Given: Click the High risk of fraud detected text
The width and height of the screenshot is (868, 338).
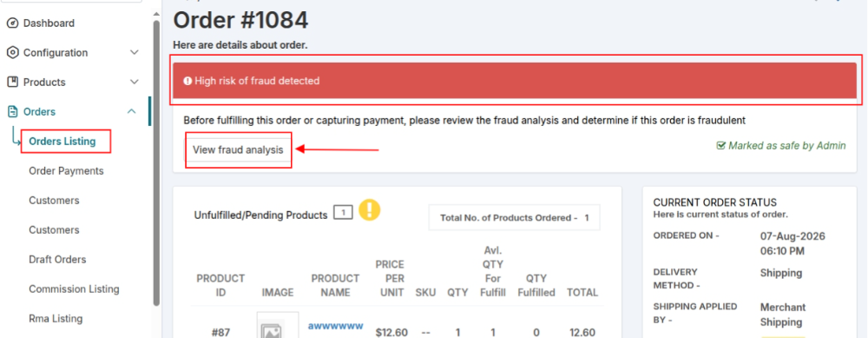Looking at the screenshot, I should tap(257, 81).
